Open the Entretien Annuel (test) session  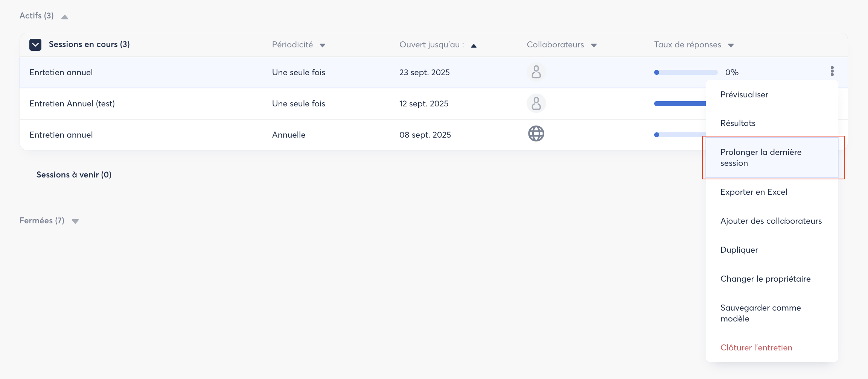pos(72,104)
